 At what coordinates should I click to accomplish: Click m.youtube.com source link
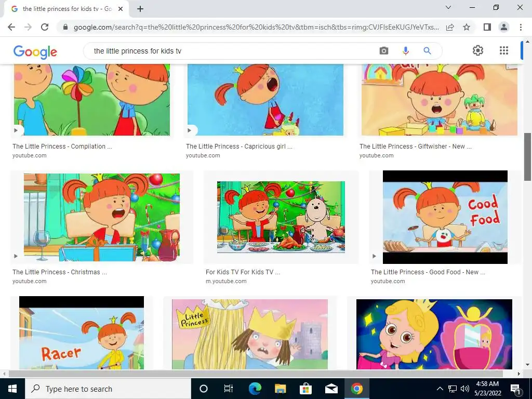226,281
